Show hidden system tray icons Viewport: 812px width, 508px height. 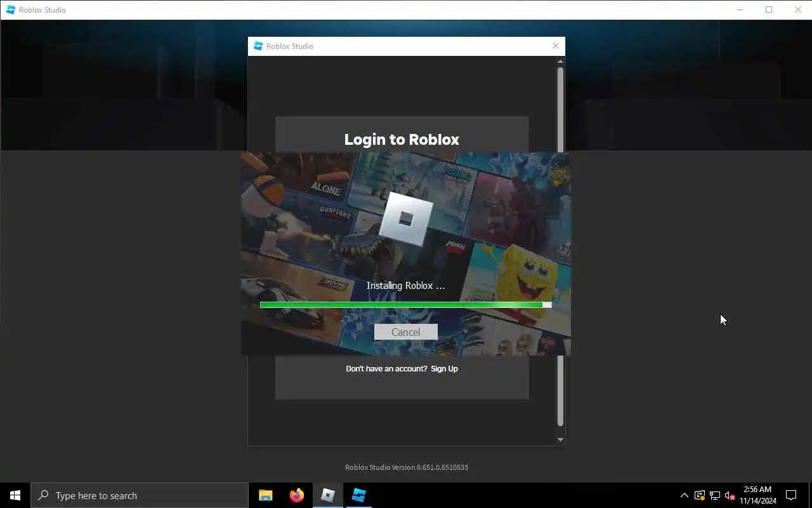coord(684,495)
